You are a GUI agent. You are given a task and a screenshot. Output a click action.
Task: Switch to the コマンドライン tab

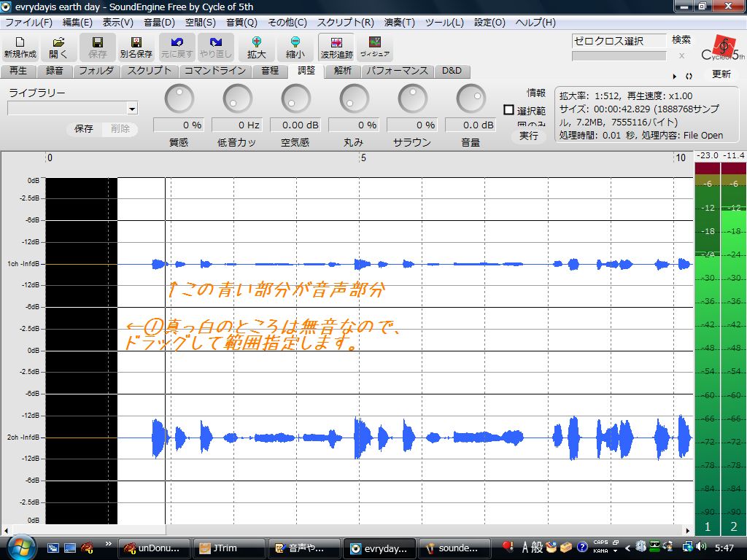click(215, 71)
